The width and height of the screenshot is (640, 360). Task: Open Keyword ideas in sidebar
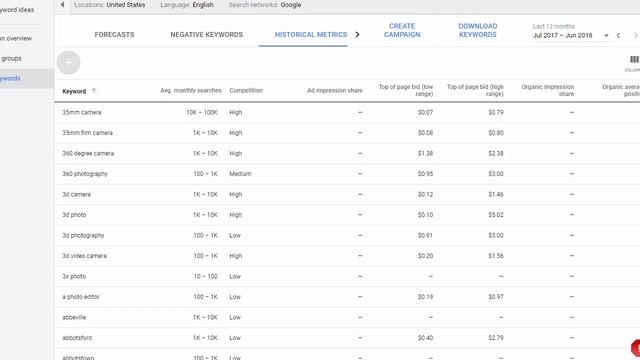pyautogui.click(x=17, y=10)
